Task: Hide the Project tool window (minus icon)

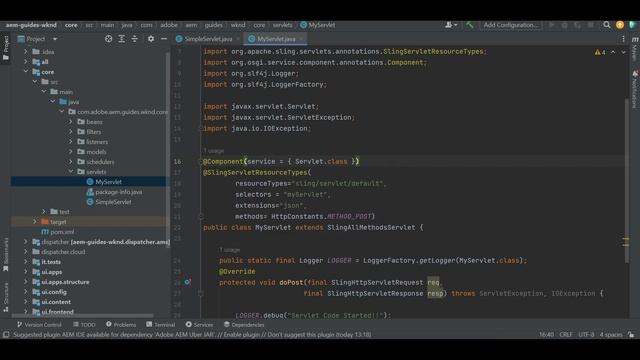Action: pos(164,39)
